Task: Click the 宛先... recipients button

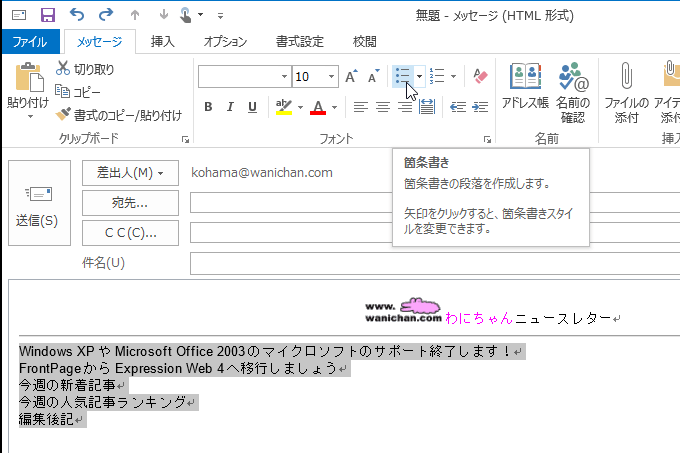Action: click(x=130, y=203)
